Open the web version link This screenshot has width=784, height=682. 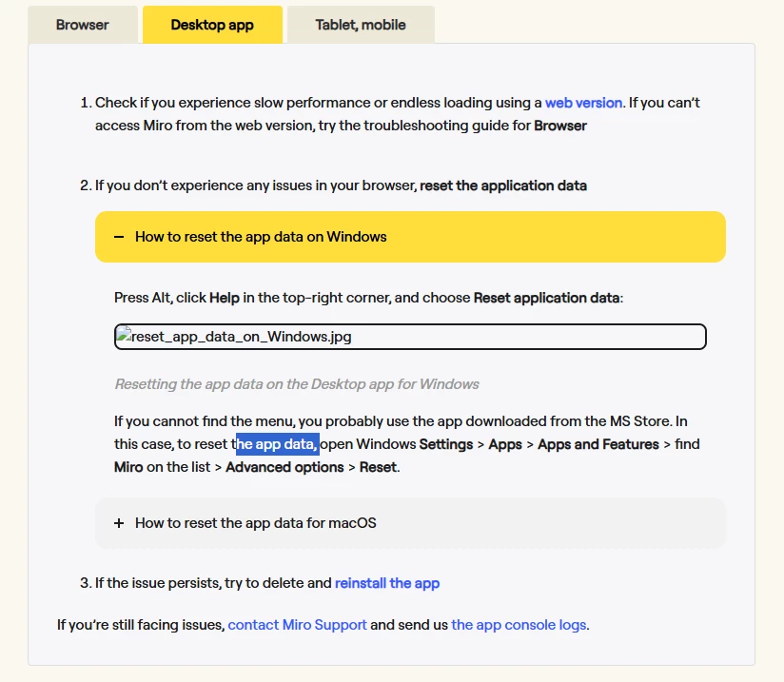point(583,103)
